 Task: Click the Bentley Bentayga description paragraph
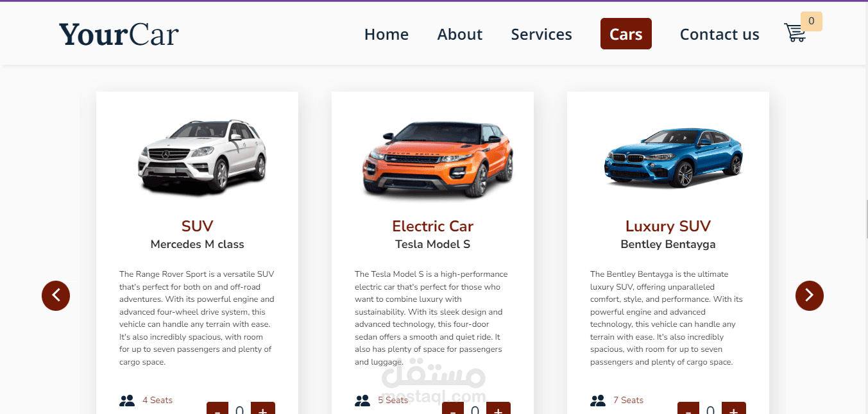click(668, 318)
